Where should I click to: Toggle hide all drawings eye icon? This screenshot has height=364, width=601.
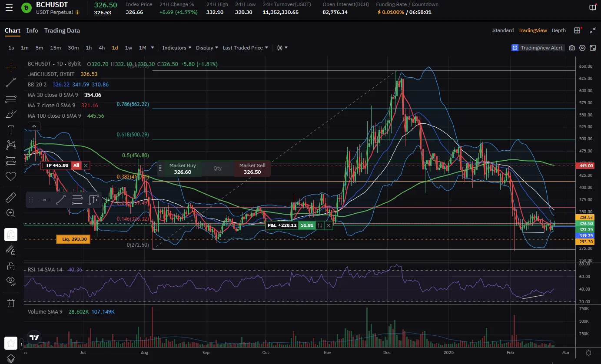pyautogui.click(x=11, y=281)
